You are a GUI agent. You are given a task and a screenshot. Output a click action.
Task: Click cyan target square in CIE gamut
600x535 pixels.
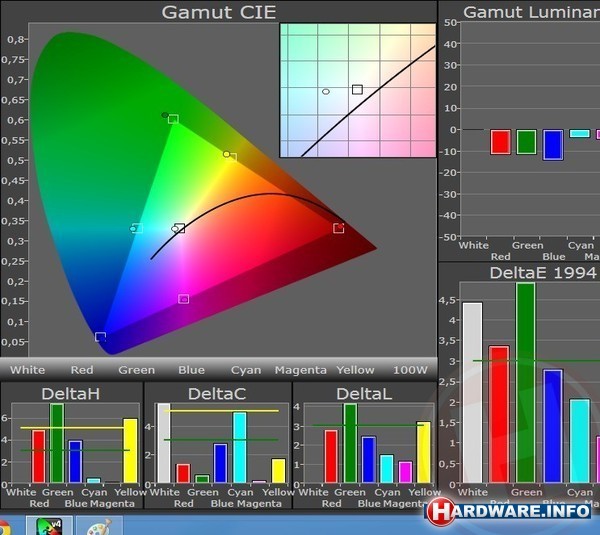tap(137, 229)
